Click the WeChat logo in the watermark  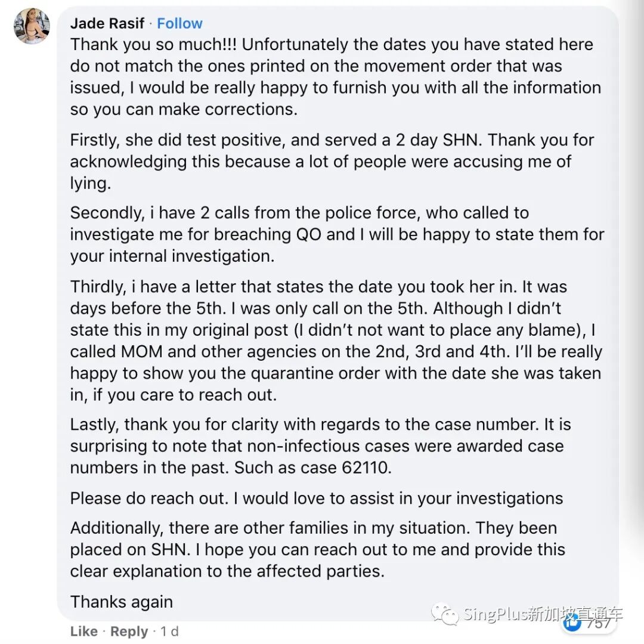point(445,614)
